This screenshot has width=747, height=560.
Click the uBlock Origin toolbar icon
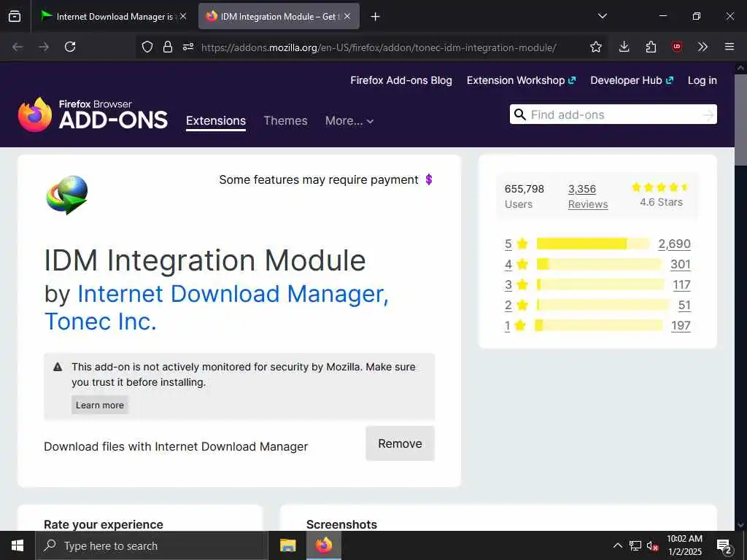[x=677, y=47]
